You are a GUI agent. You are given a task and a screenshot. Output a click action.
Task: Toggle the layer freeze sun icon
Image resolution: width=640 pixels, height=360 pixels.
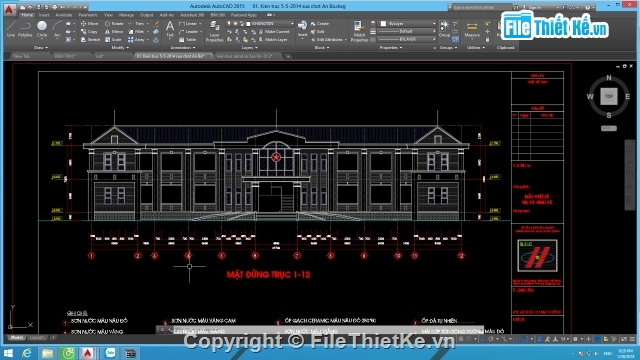pos(235,24)
